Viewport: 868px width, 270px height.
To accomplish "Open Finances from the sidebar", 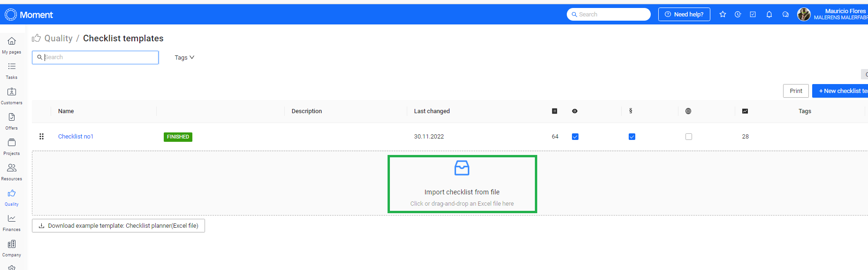I will click(12, 222).
